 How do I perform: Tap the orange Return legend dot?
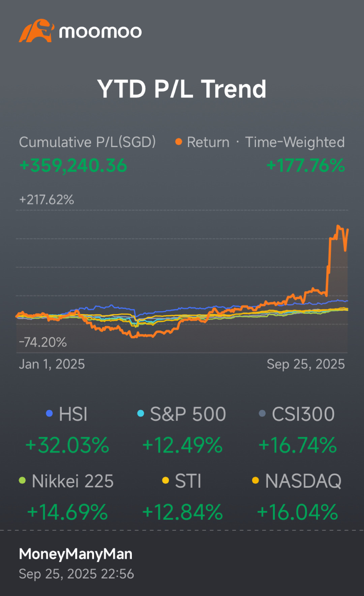click(x=179, y=142)
